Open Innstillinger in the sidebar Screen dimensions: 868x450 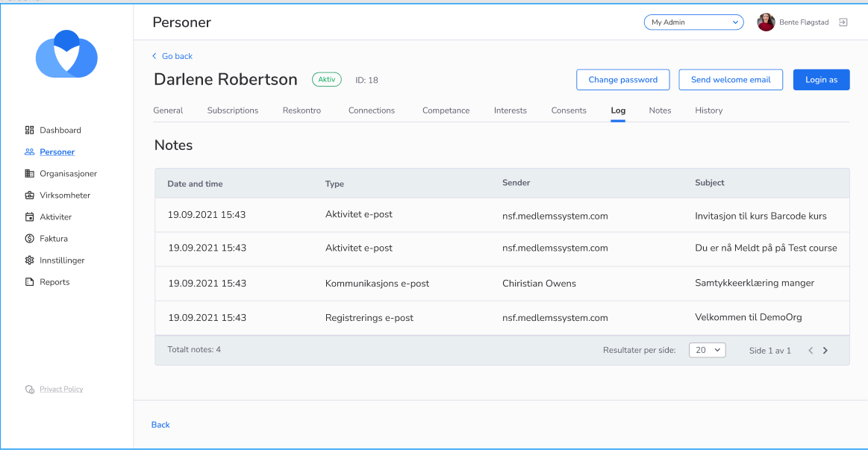tap(62, 260)
